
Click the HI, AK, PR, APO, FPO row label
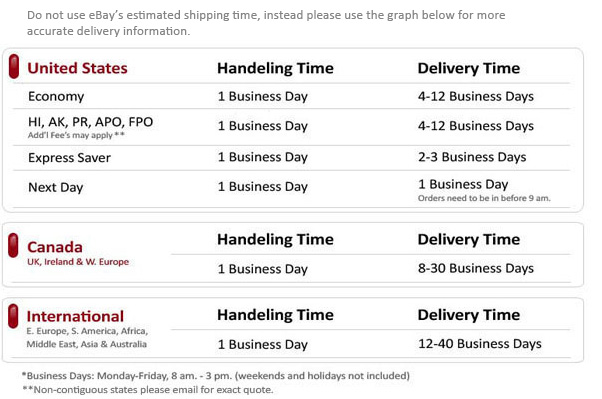pyautogui.click(x=91, y=122)
